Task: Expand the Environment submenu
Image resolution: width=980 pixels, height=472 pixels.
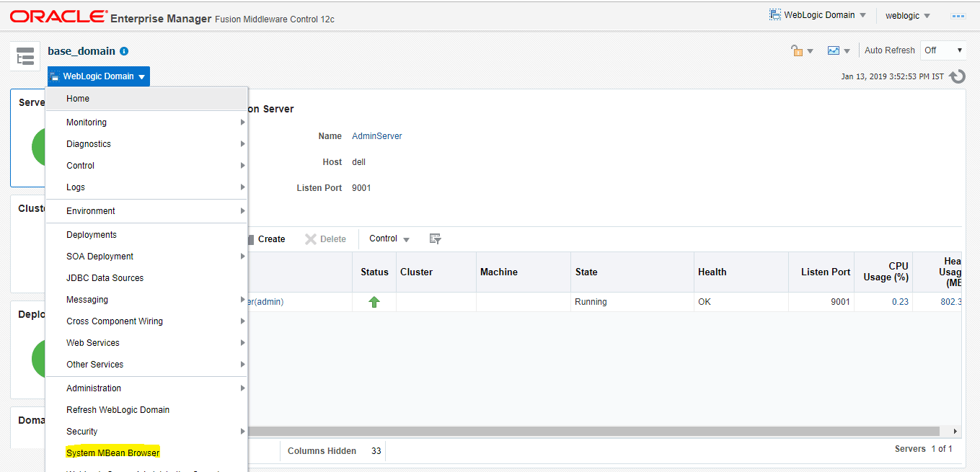Action: (146, 211)
